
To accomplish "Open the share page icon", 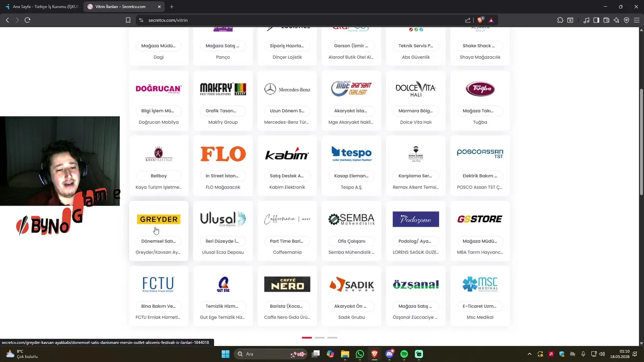I will (x=468, y=20).
